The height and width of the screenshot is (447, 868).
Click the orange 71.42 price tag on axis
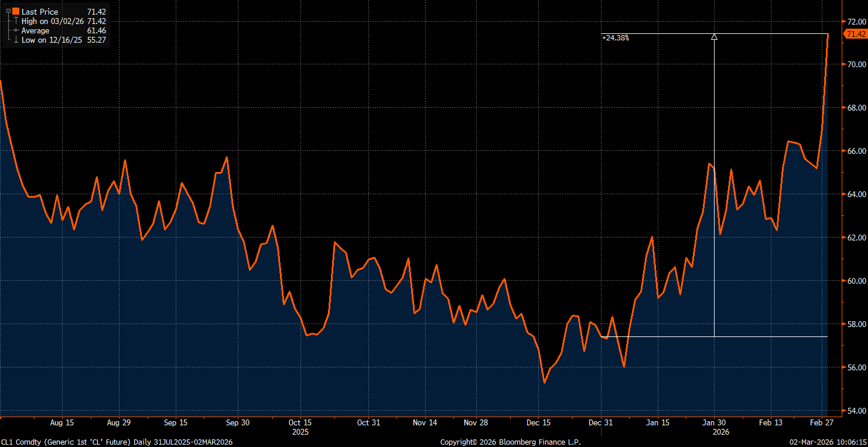coord(856,35)
